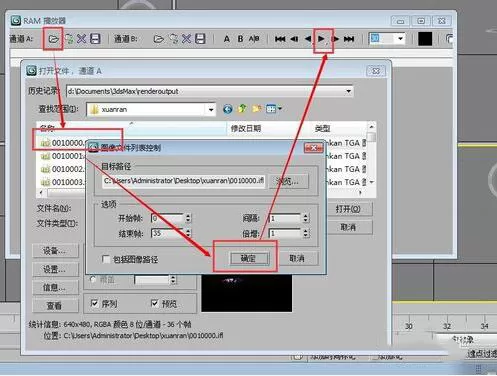Toggle Channel B display button
Image resolution: width=497 pixels, height=376 pixels.
point(240,39)
